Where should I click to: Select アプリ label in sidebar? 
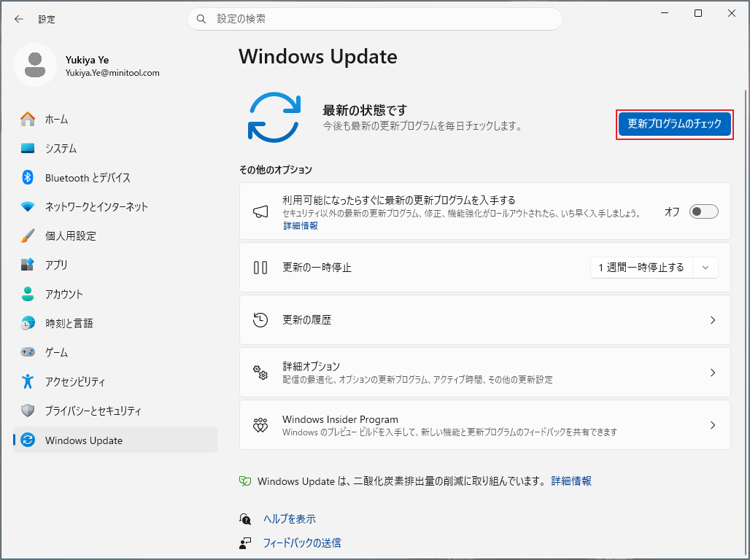56,265
